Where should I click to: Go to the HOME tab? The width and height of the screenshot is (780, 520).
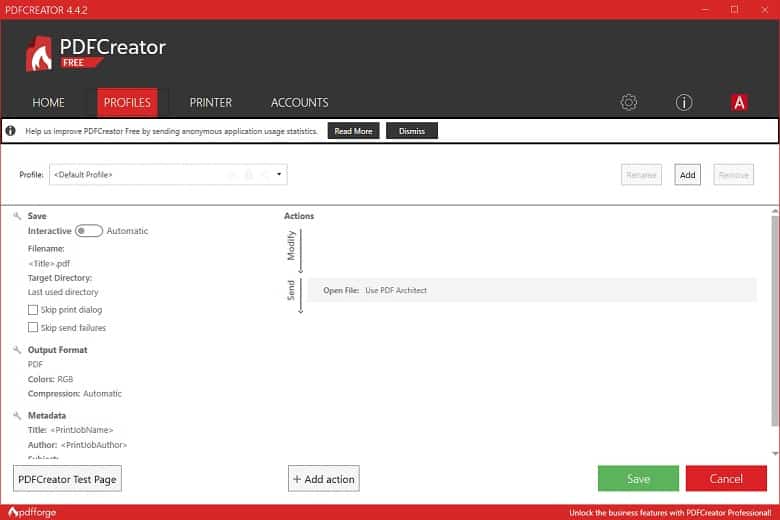48,103
